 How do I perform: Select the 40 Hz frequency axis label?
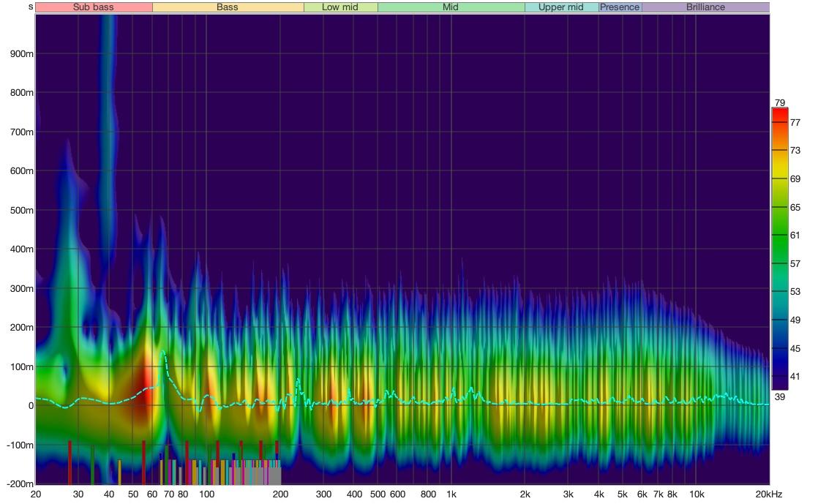[109, 494]
